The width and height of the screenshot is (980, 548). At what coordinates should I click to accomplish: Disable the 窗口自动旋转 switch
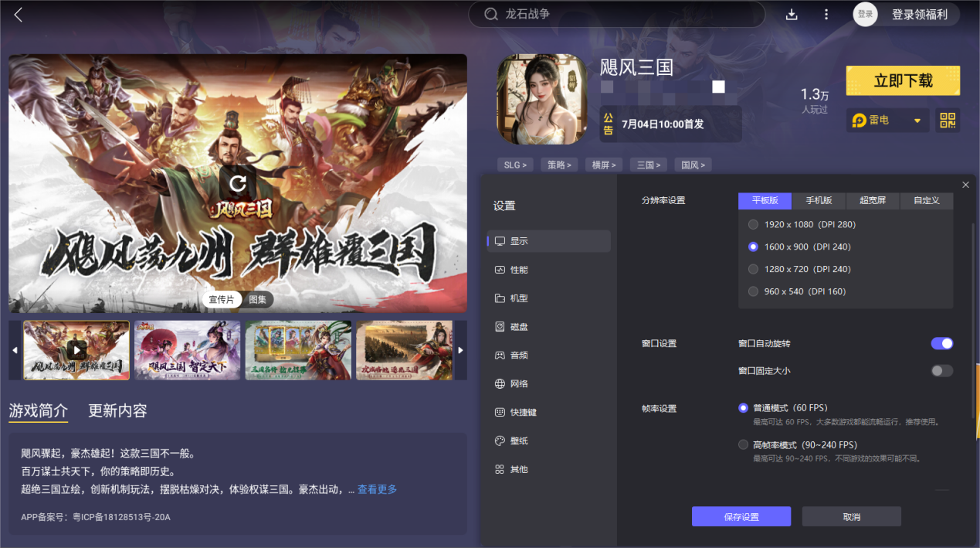click(942, 343)
